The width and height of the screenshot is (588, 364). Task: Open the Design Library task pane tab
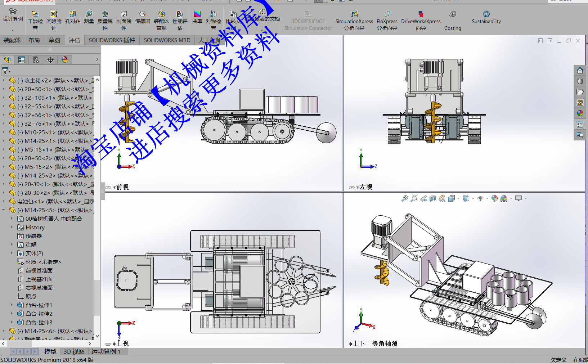(x=580, y=81)
